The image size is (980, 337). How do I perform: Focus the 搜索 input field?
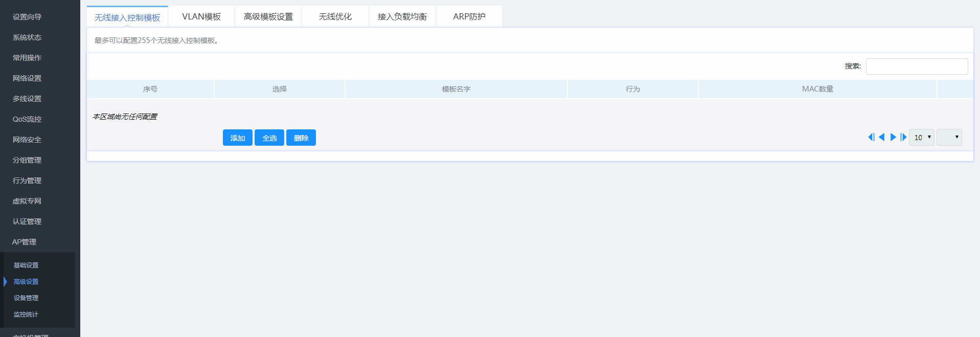[x=917, y=66]
